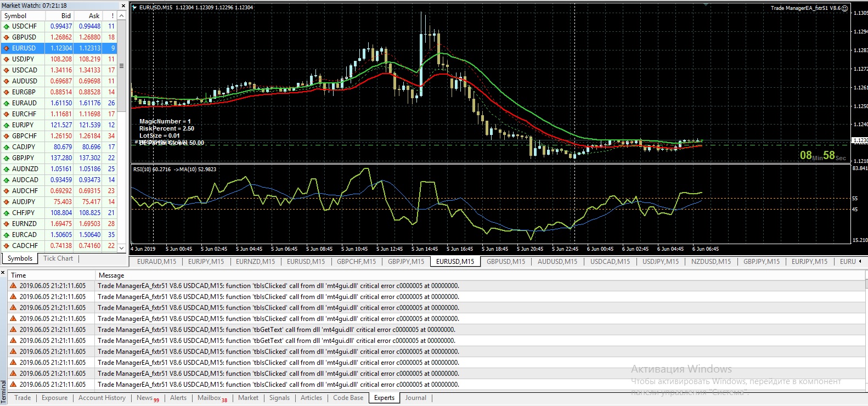
Task: Open the Journal tab in Terminal
Action: tap(415, 398)
